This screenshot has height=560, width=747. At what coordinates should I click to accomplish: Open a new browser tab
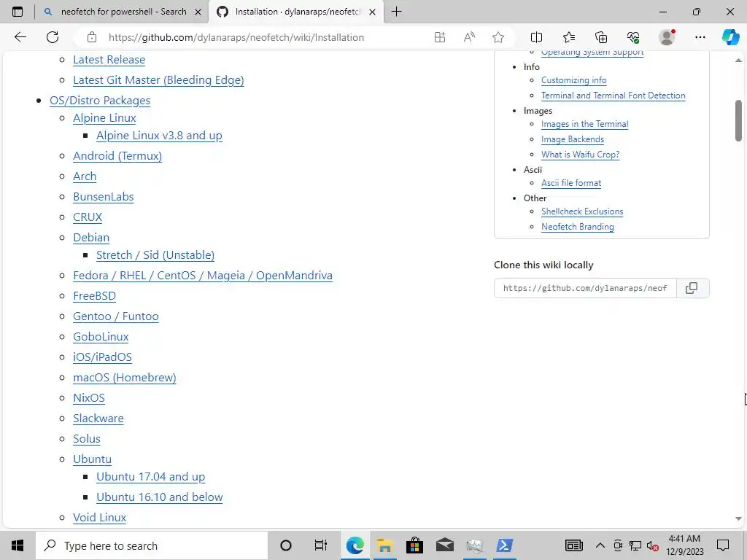click(x=396, y=12)
